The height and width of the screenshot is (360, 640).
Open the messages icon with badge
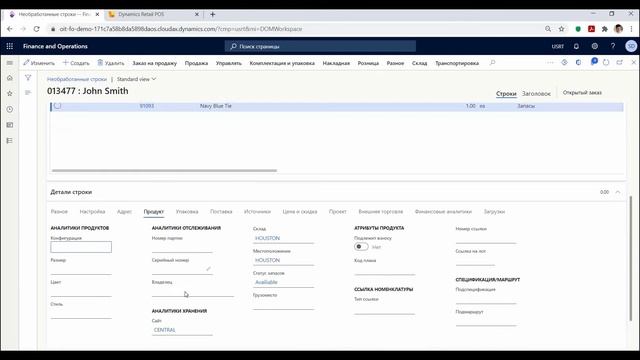click(x=594, y=62)
